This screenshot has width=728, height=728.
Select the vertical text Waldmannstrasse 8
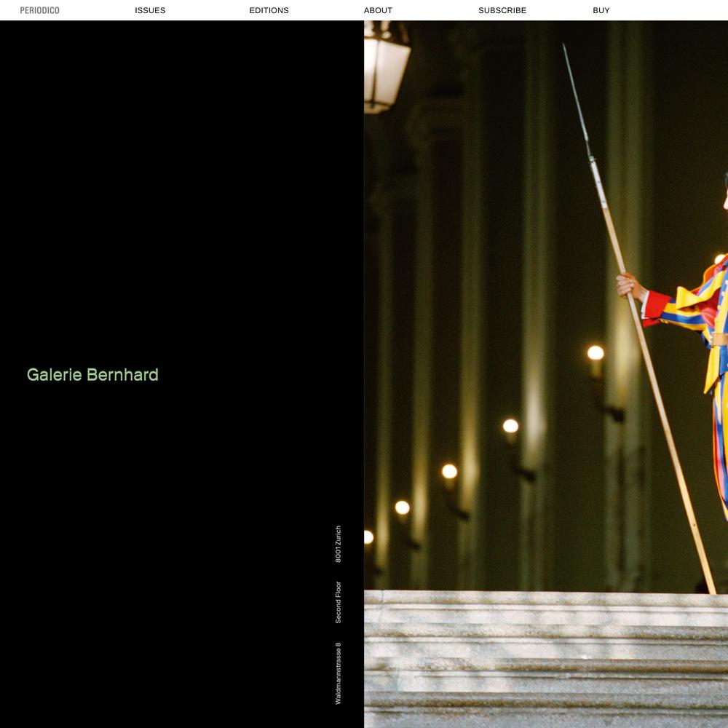(x=338, y=673)
